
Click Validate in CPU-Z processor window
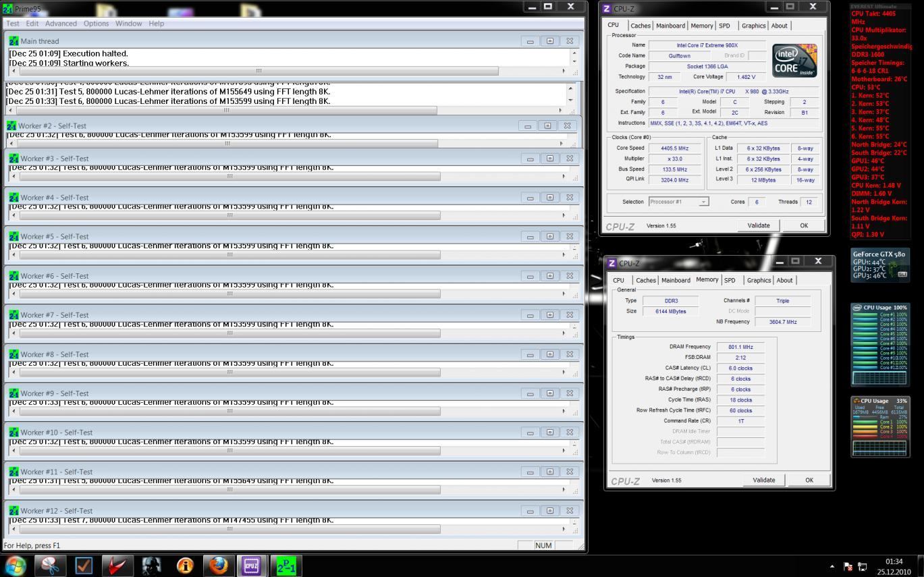pyautogui.click(x=759, y=225)
